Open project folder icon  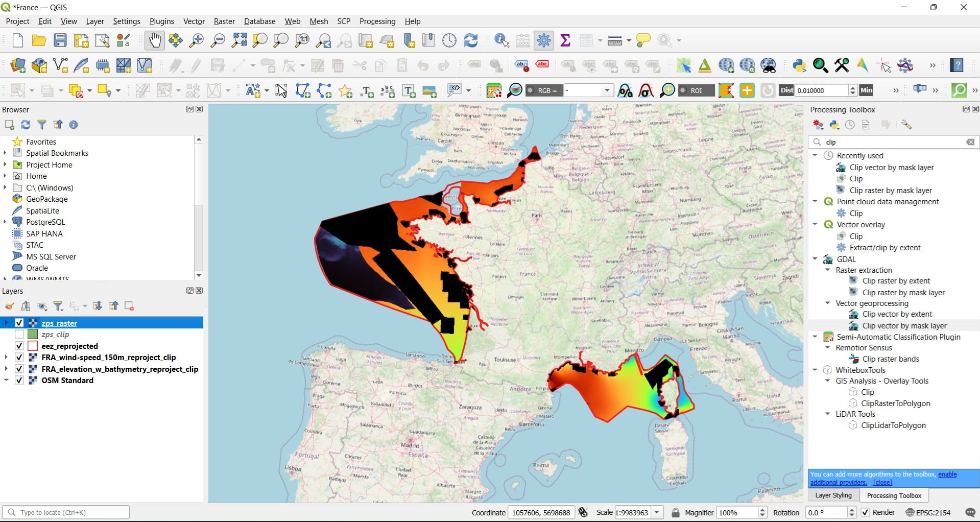coord(39,40)
